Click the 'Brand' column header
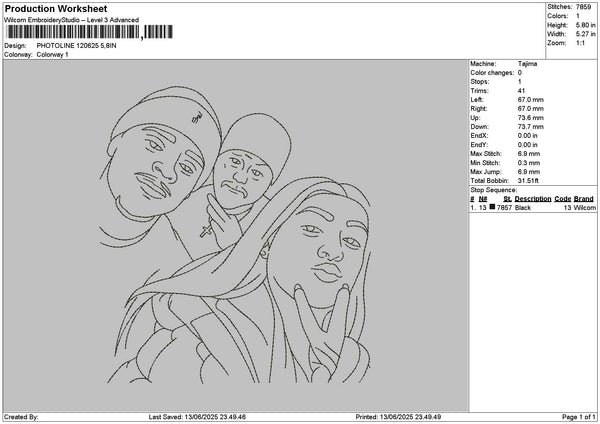600x424 pixels. [x=584, y=199]
